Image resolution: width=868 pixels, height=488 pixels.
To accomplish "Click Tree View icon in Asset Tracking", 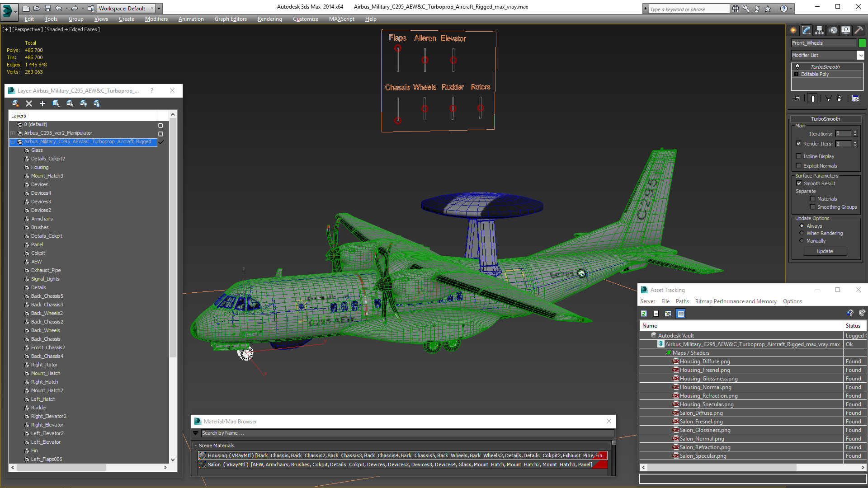I will coord(668,314).
